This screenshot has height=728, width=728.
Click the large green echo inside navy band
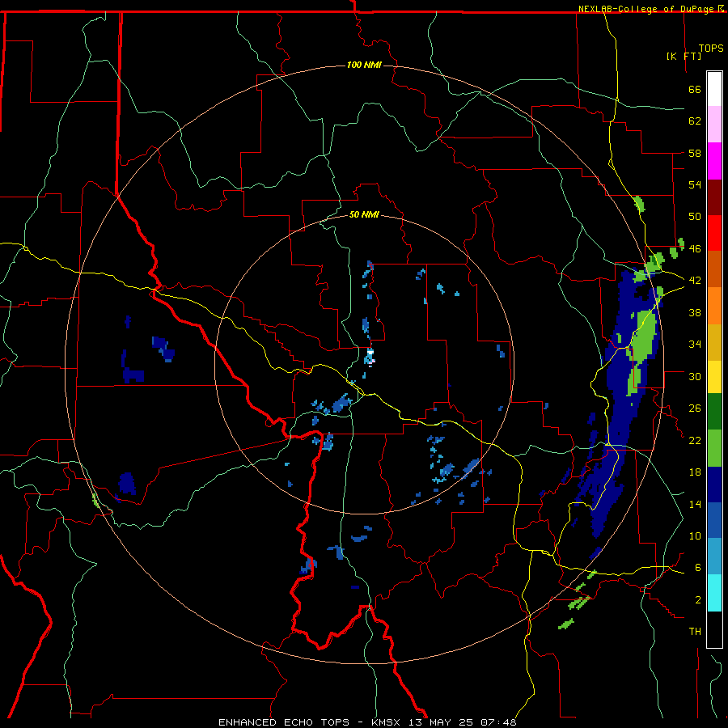tap(644, 339)
